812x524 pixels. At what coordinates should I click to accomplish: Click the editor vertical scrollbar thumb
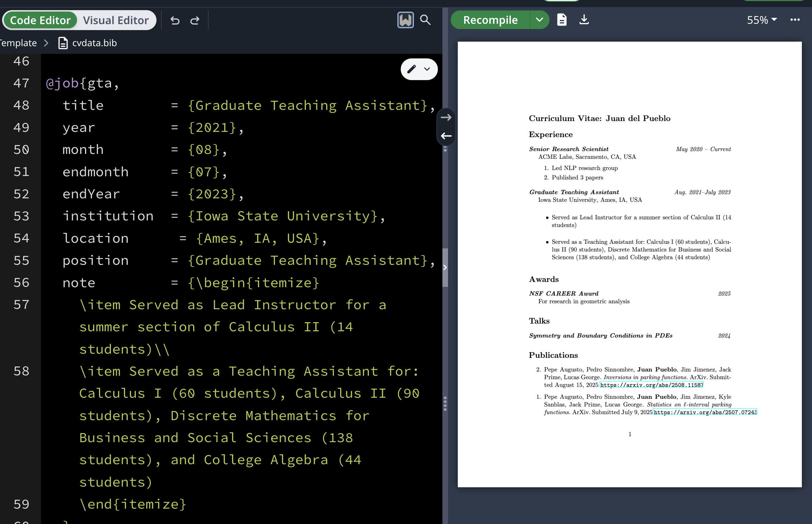tap(445, 268)
